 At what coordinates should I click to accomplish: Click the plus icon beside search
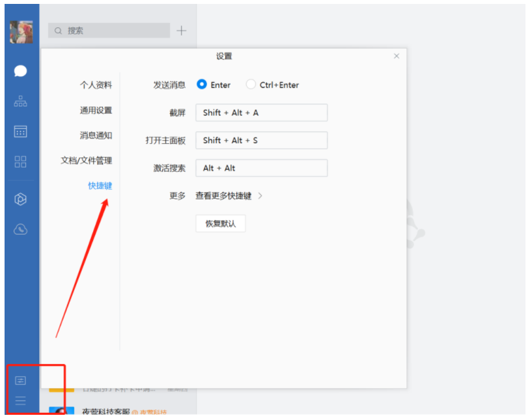182,31
